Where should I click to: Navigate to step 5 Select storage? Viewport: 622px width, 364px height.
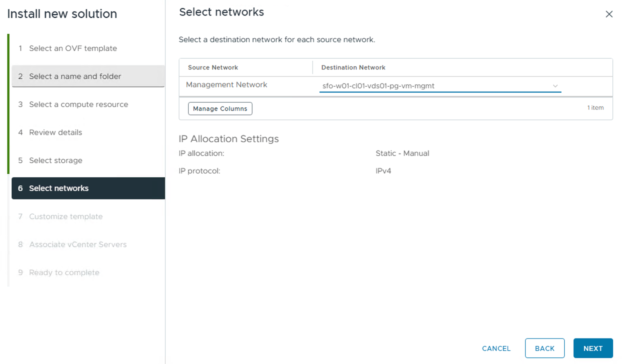(x=56, y=160)
